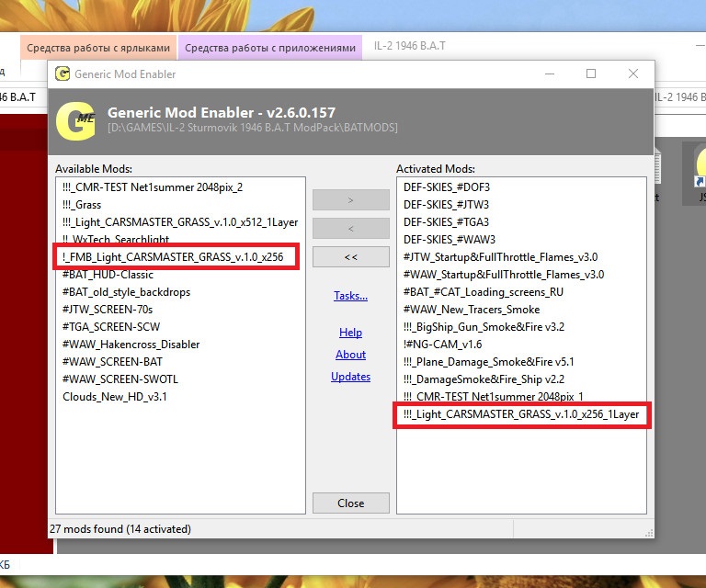Viewport: 706px width, 588px height.
Task: Select !!!_Light_CARSMASTER_GRASS_v.1.0_x256_1Layer in Activated Mods
Action: (x=521, y=414)
